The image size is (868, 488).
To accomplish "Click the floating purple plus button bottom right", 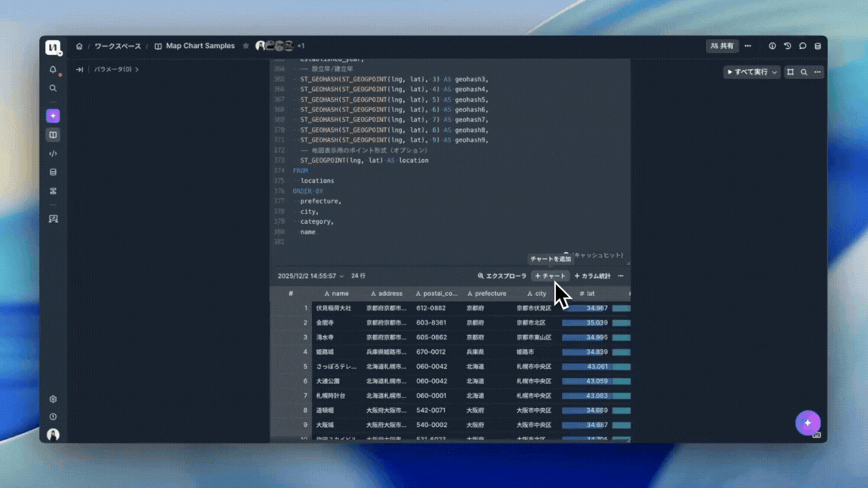I will 808,423.
